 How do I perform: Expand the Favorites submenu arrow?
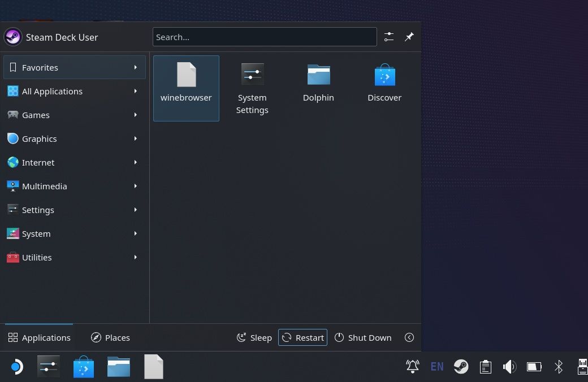point(135,67)
